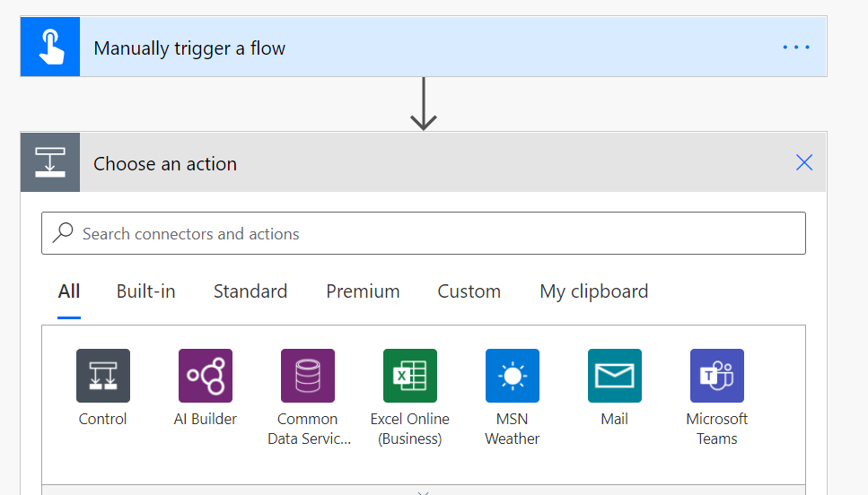The height and width of the screenshot is (495, 868).
Task: Click the Manually trigger a flow title
Action: [189, 48]
